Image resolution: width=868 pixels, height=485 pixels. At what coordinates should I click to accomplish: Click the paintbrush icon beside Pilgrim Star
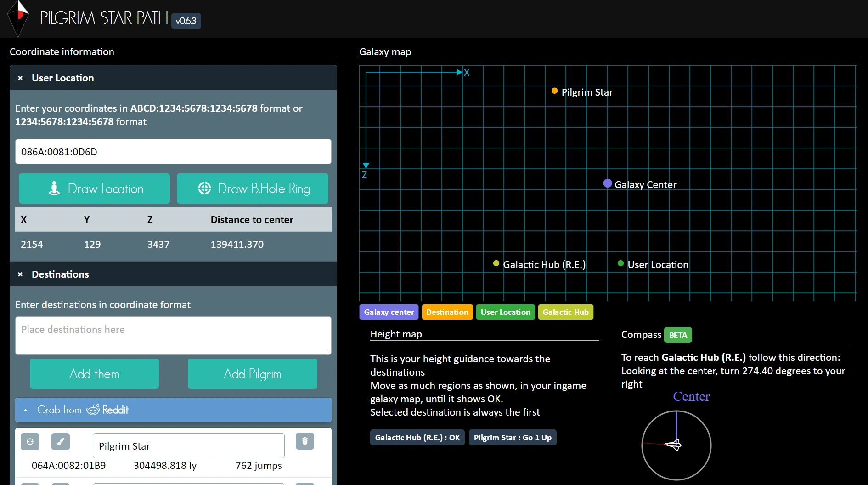coord(60,442)
